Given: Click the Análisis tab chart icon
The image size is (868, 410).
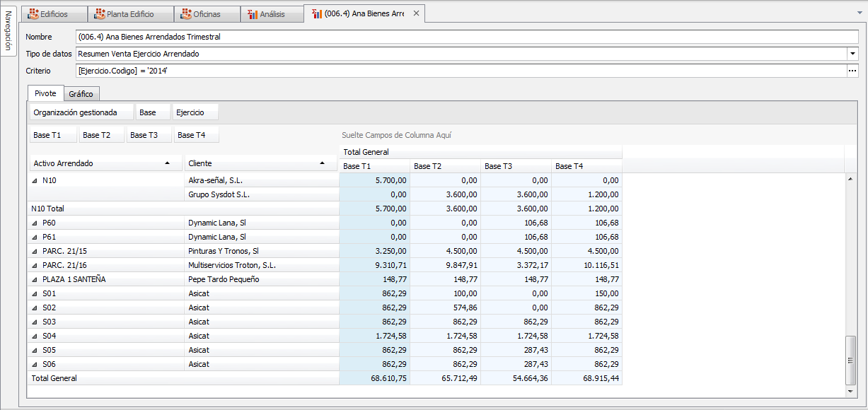Looking at the screenshot, I should click(252, 13).
